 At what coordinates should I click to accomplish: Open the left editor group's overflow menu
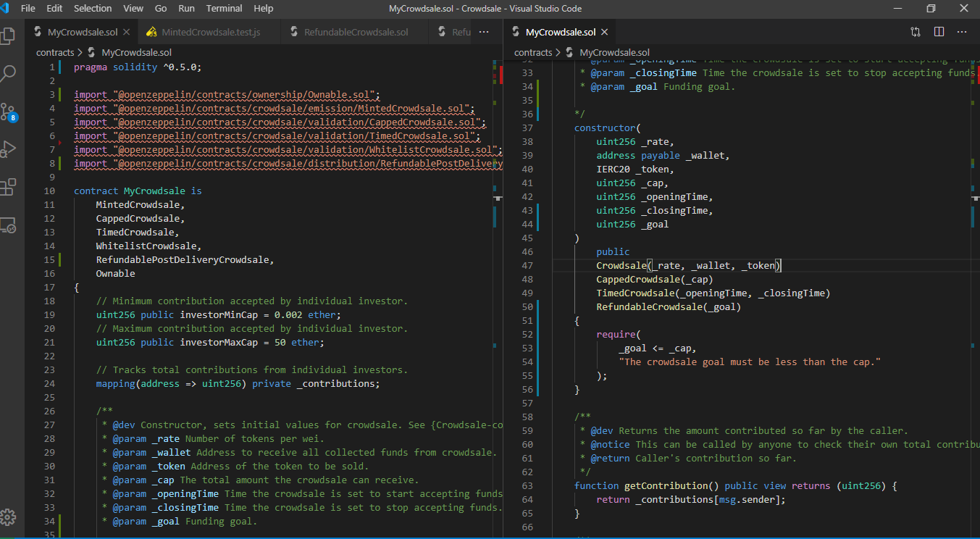(x=484, y=32)
